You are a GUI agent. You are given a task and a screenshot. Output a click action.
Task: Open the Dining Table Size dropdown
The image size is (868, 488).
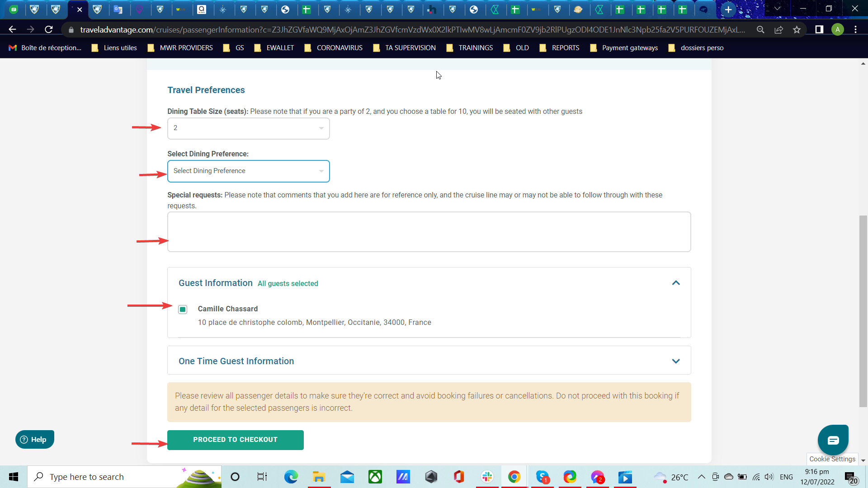pos(248,128)
